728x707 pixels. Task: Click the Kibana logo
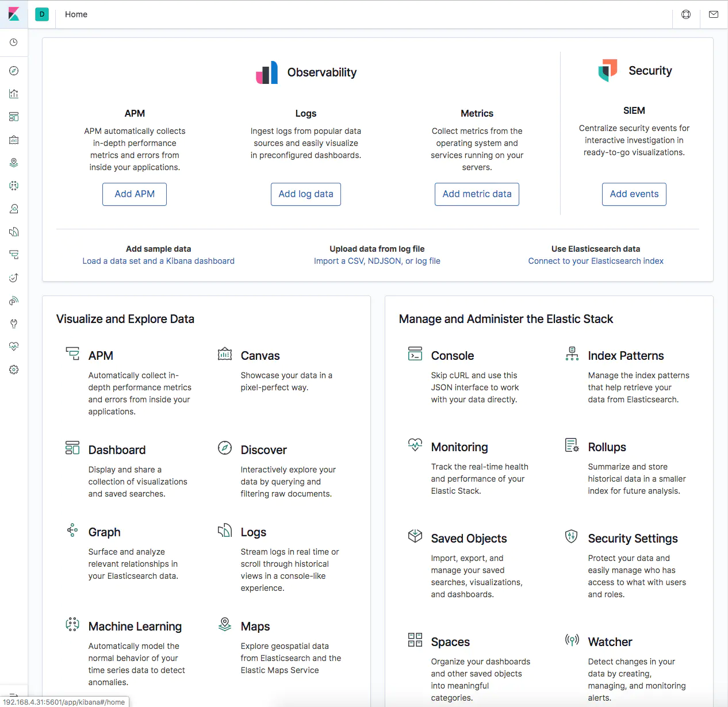14,14
